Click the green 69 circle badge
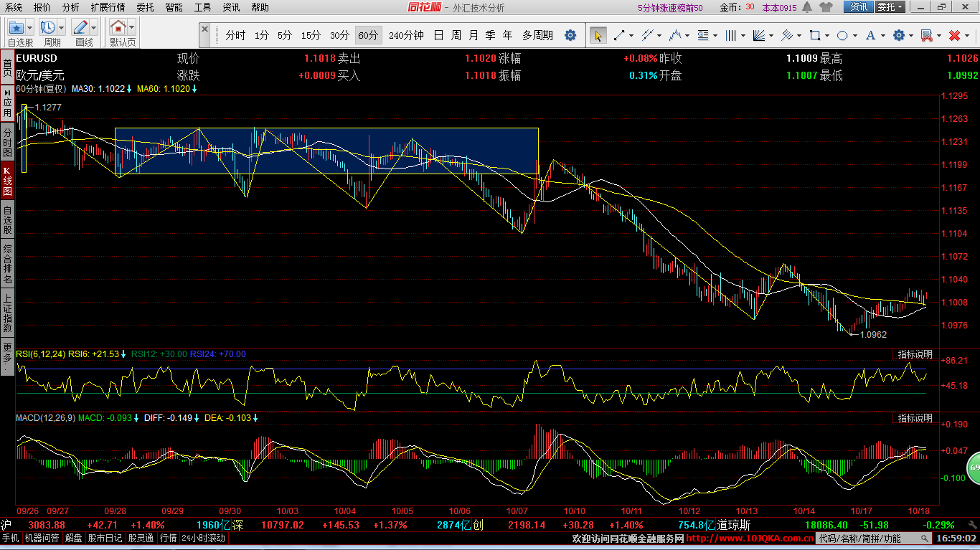980x550 pixels. coord(974,468)
